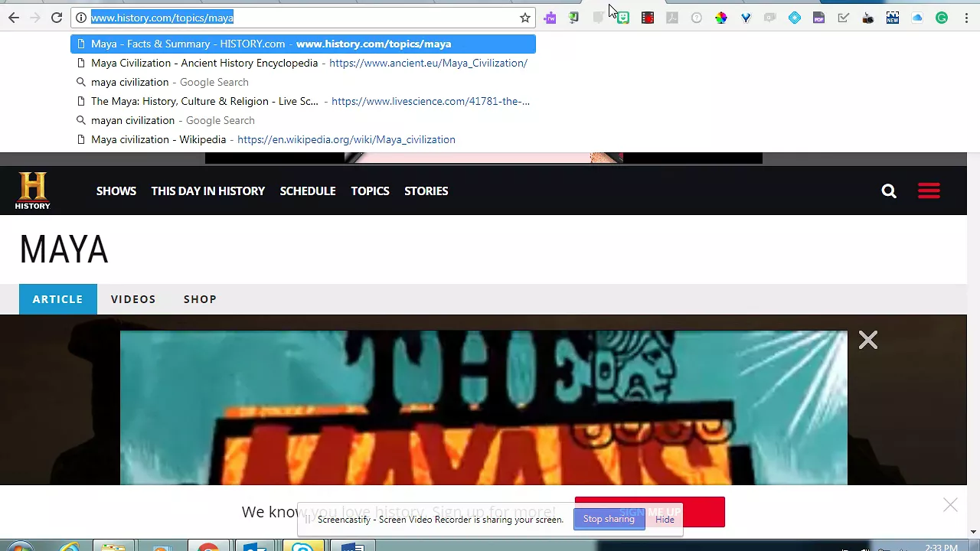Go to THIS DAY IN HISTORY
Screen dimensions: 980x551
click(x=208, y=191)
